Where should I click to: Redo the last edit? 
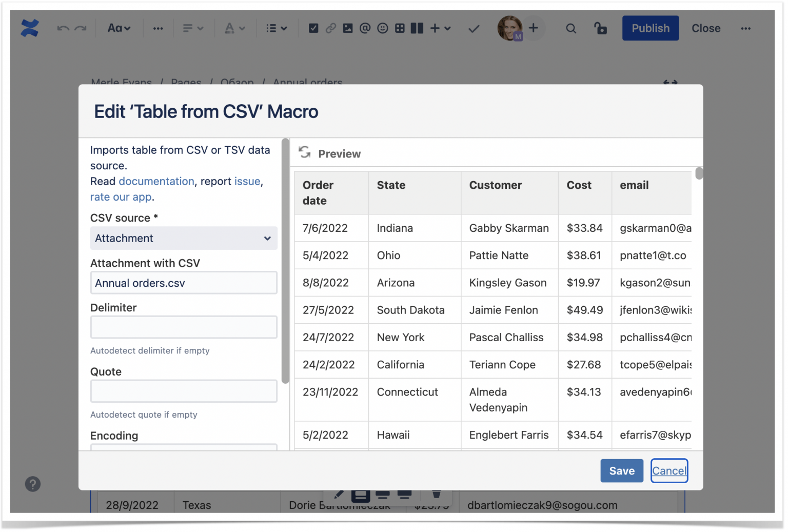coord(80,28)
